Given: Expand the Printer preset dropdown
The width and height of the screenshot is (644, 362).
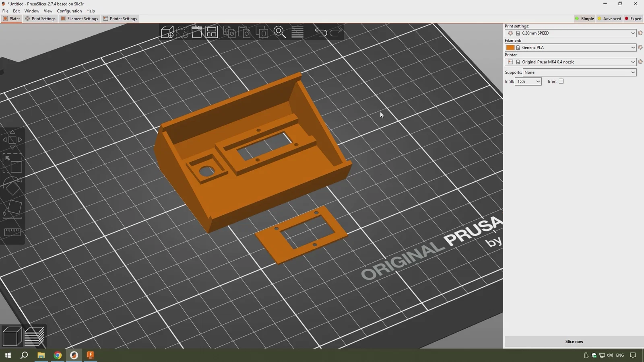Looking at the screenshot, I should 633,62.
